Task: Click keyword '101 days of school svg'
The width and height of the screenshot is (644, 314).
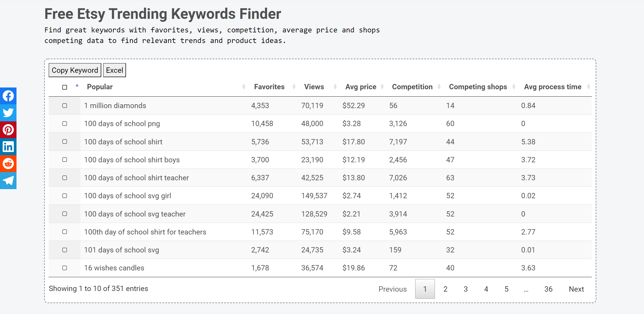Action: [x=122, y=250]
